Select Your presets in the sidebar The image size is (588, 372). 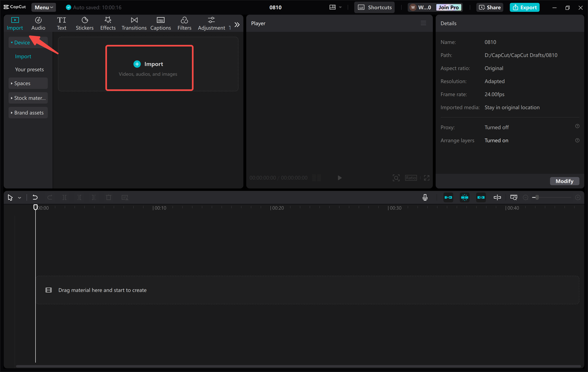click(29, 69)
